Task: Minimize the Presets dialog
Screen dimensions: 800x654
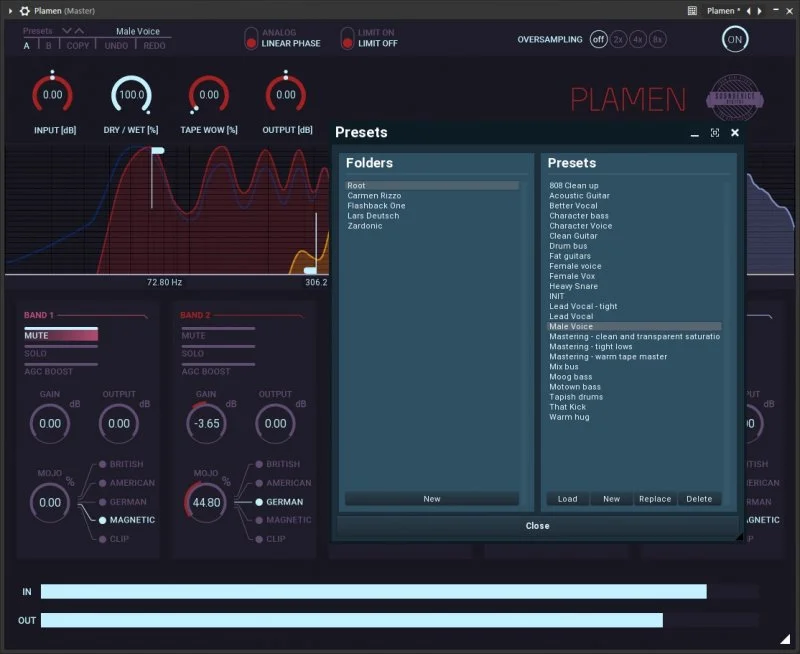Action: tap(694, 134)
